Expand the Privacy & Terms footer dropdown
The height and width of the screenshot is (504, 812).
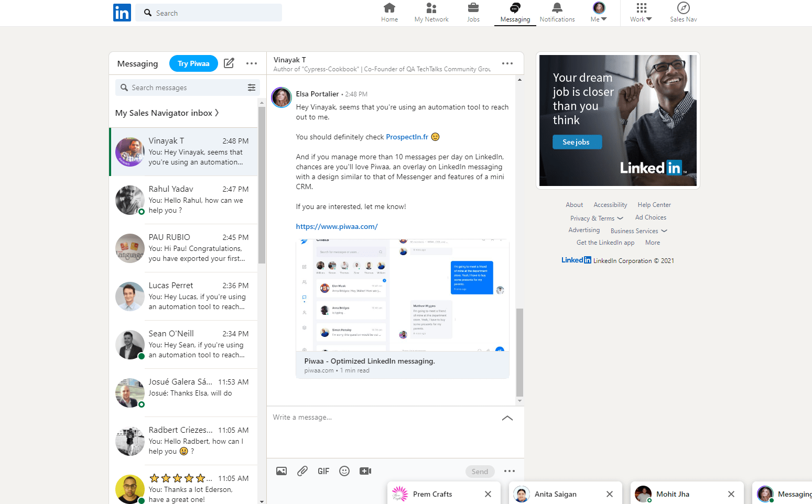(597, 218)
